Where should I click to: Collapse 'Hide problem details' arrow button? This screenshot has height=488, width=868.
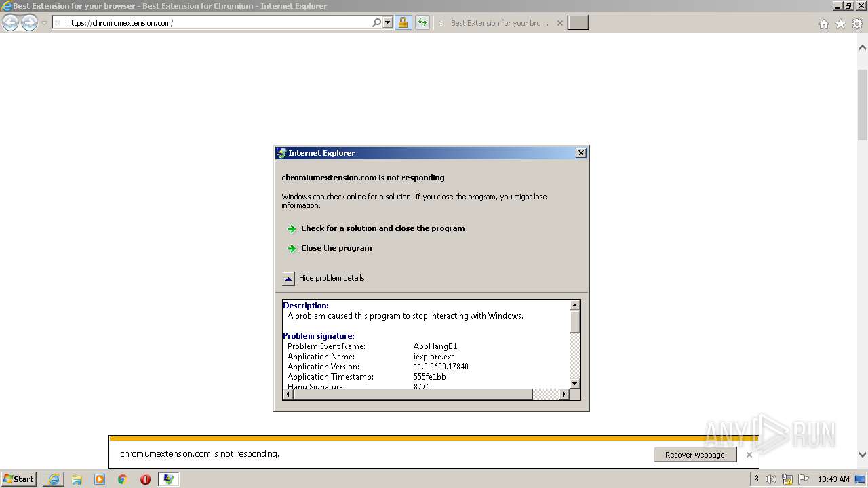288,279
